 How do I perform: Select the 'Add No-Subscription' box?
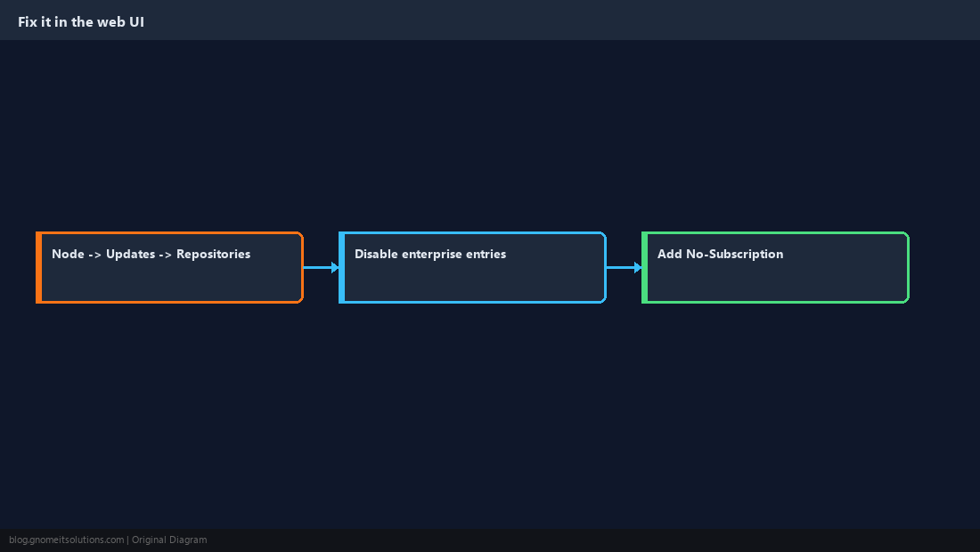(x=775, y=267)
